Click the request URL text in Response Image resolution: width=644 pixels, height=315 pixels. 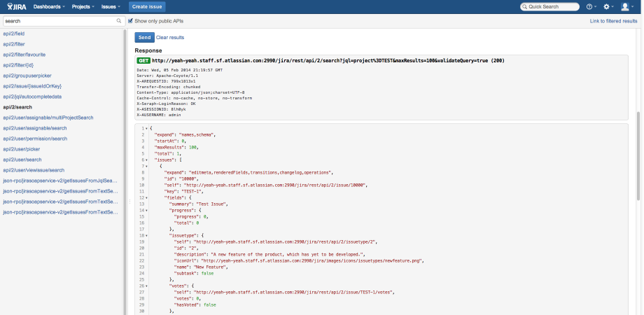(x=328, y=61)
